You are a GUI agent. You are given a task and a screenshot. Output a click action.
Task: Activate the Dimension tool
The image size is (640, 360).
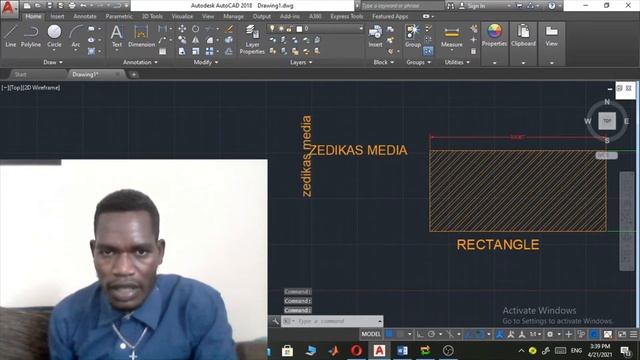(x=141, y=36)
